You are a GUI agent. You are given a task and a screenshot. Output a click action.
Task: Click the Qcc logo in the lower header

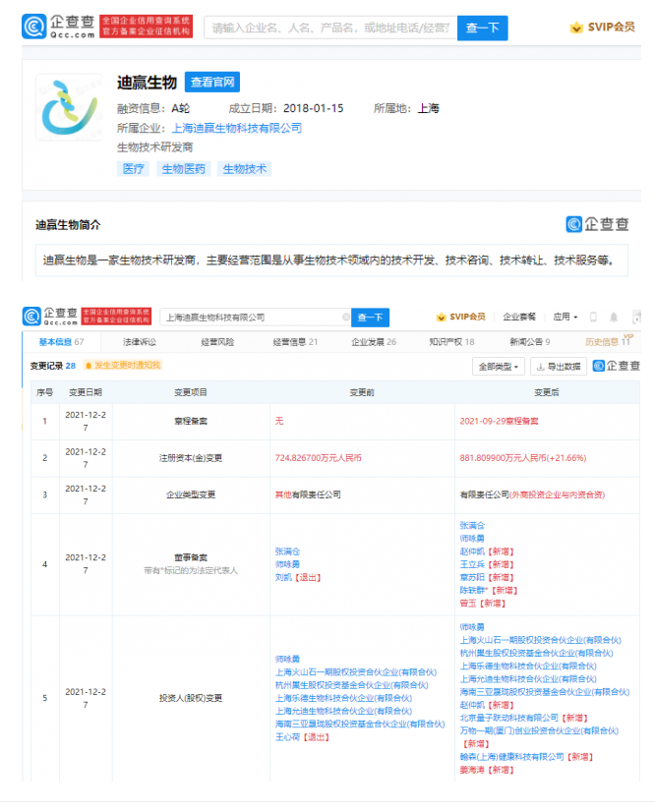[x=50, y=317]
